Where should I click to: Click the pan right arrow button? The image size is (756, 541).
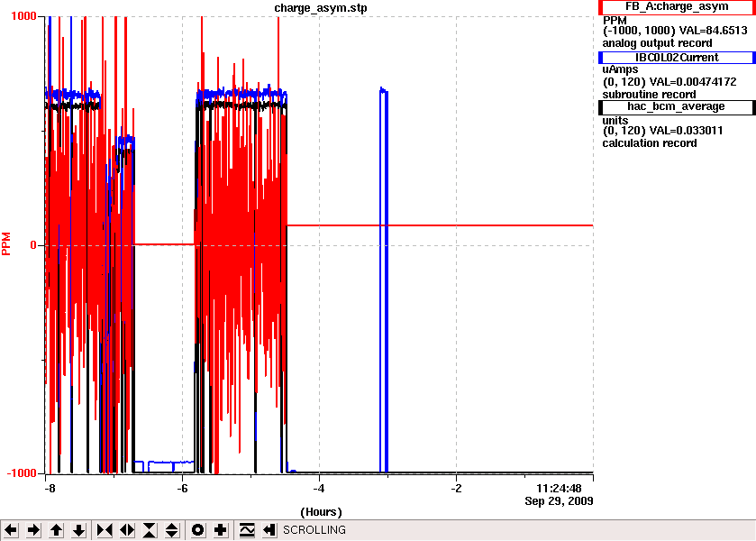(x=33, y=530)
